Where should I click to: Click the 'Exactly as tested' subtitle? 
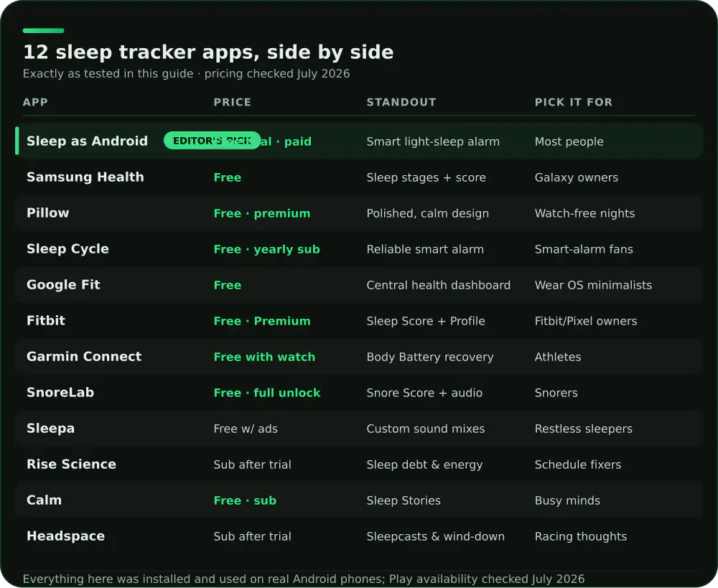tap(187, 74)
